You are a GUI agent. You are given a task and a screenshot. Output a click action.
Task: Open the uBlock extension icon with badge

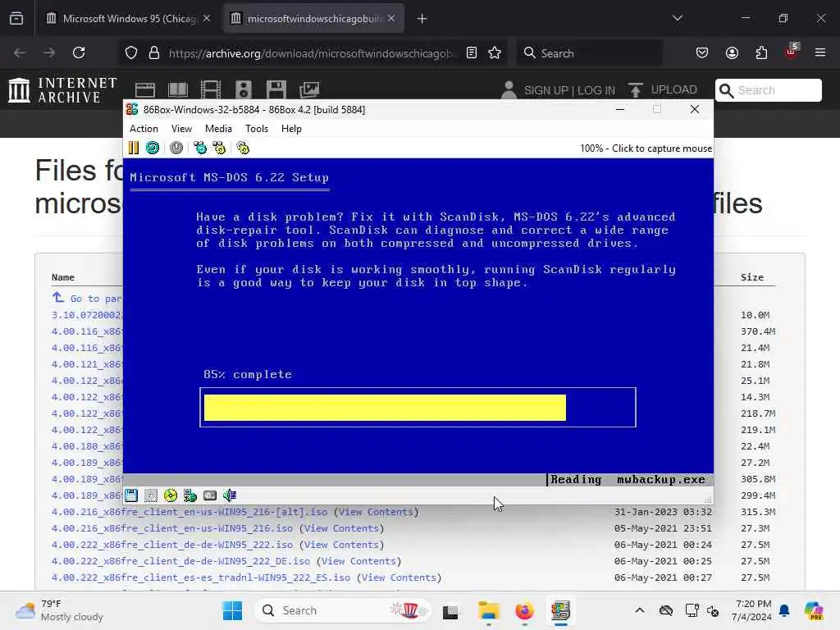click(792, 52)
